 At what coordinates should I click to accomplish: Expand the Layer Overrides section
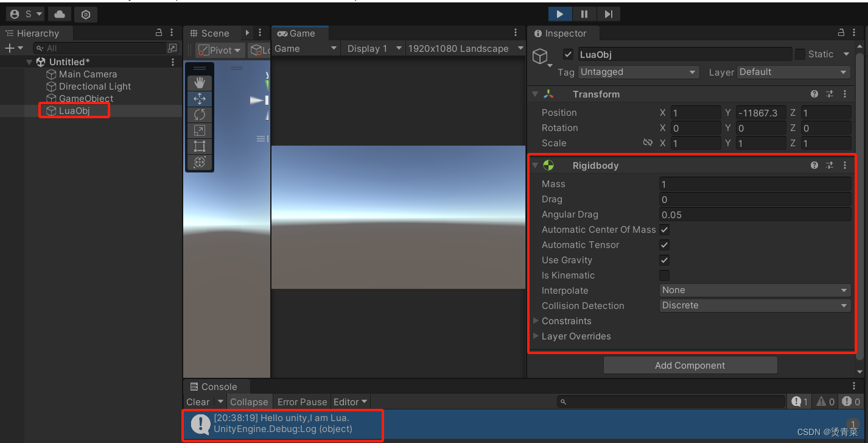pyautogui.click(x=536, y=336)
